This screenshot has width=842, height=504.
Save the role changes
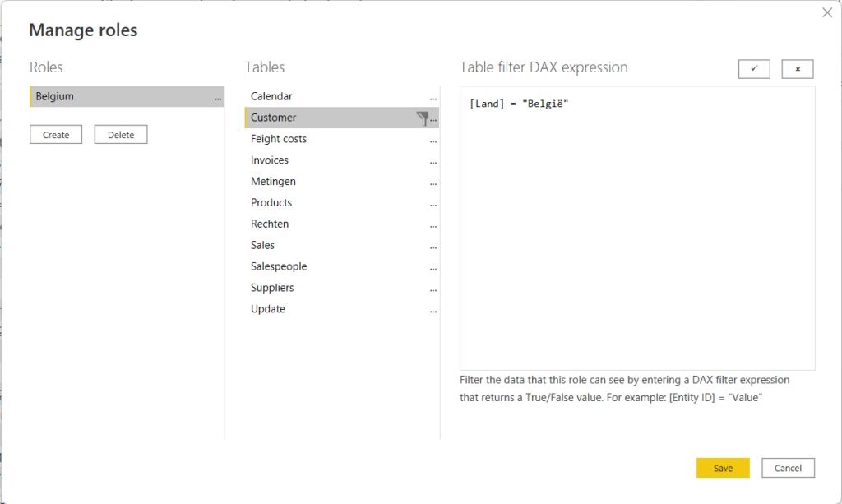(723, 468)
